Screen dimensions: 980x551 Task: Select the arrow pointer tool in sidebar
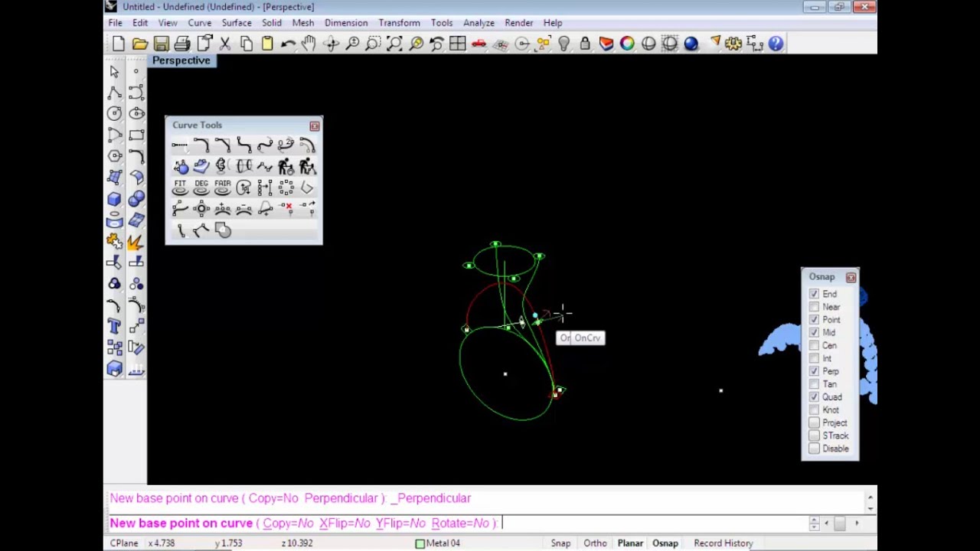(x=114, y=72)
